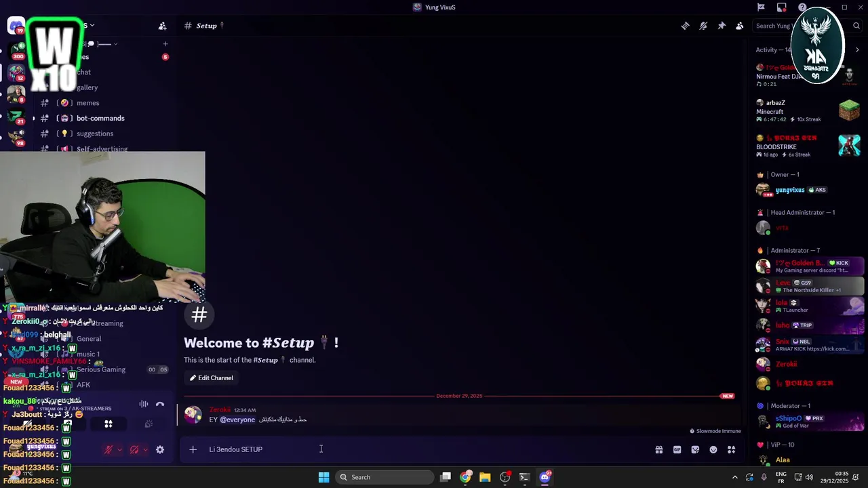The height and width of the screenshot is (488, 868).
Task: Open the sticker picker
Action: pos(695,449)
